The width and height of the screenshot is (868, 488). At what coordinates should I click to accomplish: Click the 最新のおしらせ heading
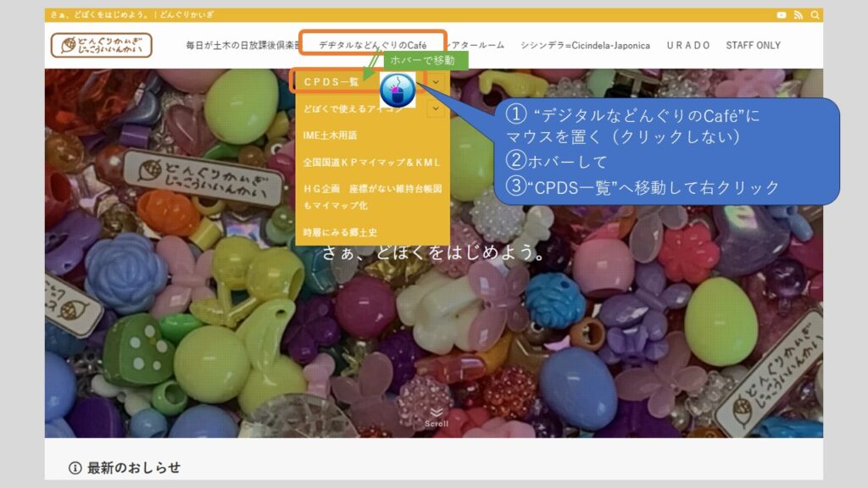coord(134,468)
